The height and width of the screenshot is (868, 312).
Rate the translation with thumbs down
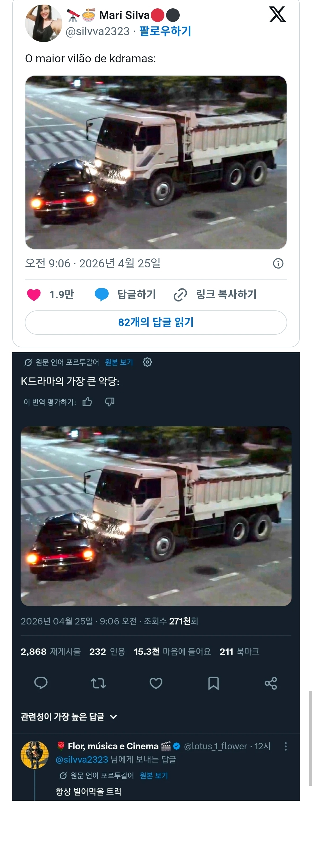tap(109, 402)
